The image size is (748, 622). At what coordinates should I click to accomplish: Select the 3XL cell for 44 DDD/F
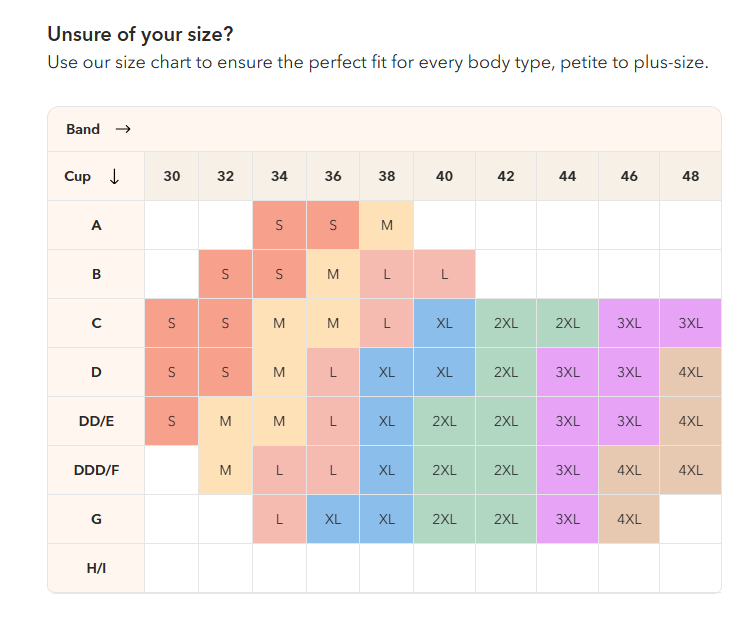(x=567, y=470)
